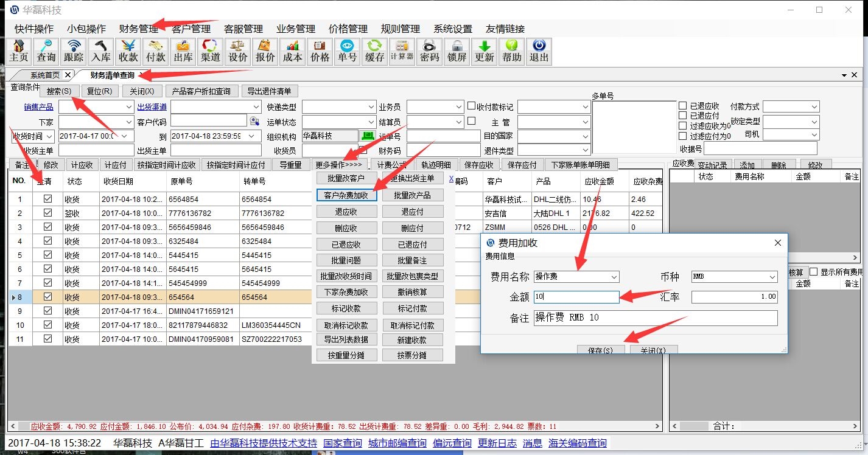
Task: Toggle the 过滤应收为0 checkbox
Action: [x=682, y=126]
